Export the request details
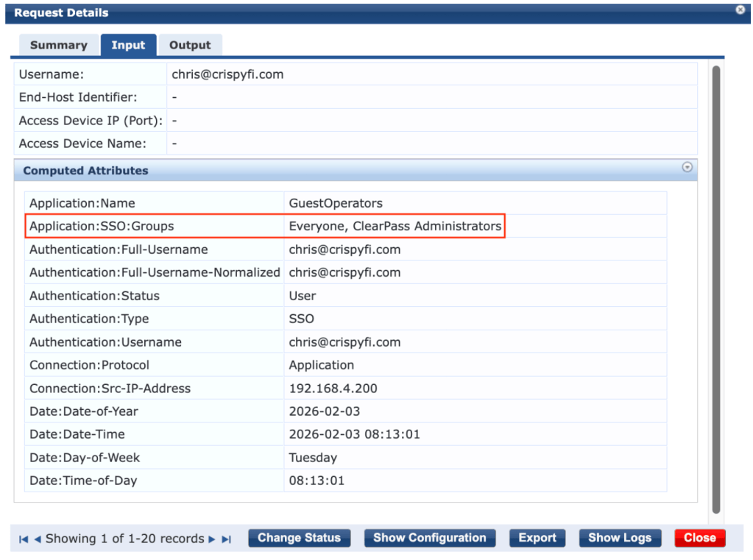This screenshot has height=560, width=753. click(537, 538)
